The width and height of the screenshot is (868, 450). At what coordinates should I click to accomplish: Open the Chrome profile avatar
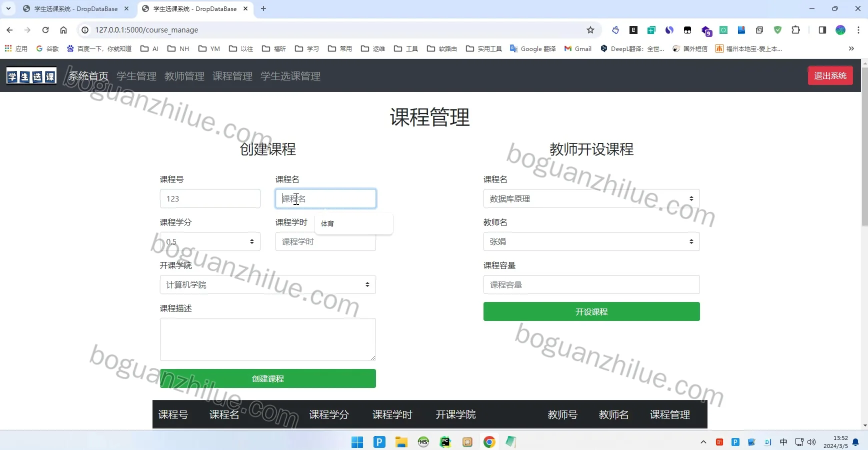point(840,30)
